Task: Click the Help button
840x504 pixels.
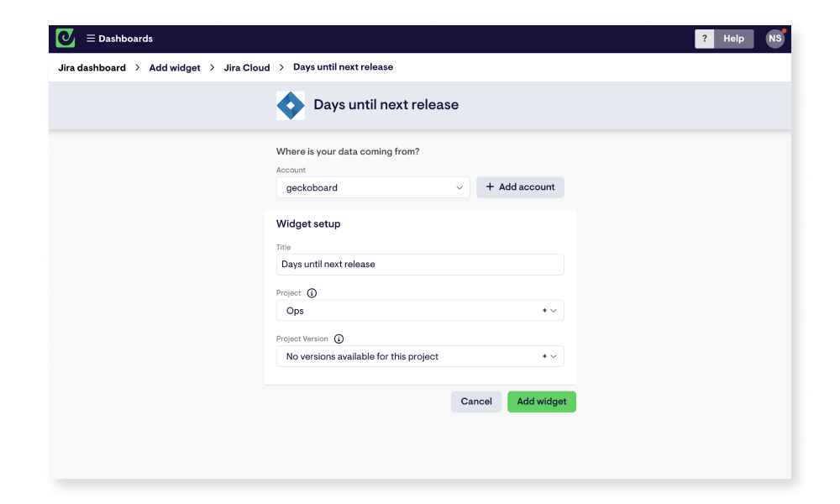Action: [x=733, y=39]
